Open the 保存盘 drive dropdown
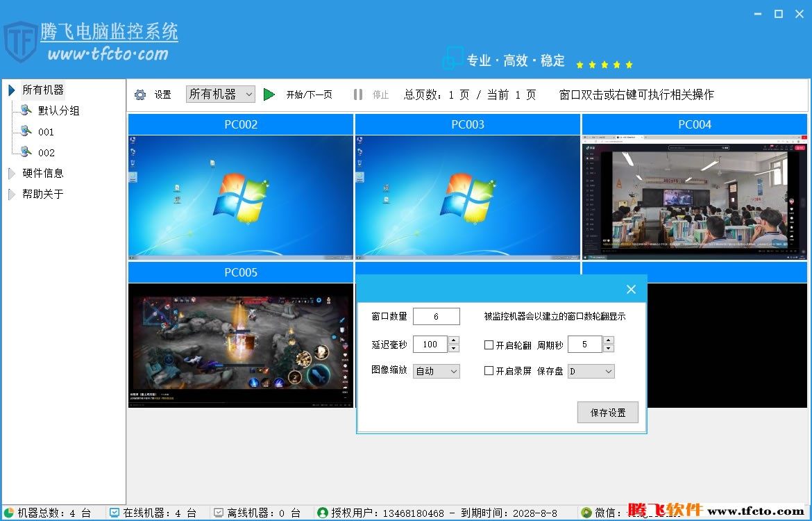The image size is (812, 521). [591, 371]
